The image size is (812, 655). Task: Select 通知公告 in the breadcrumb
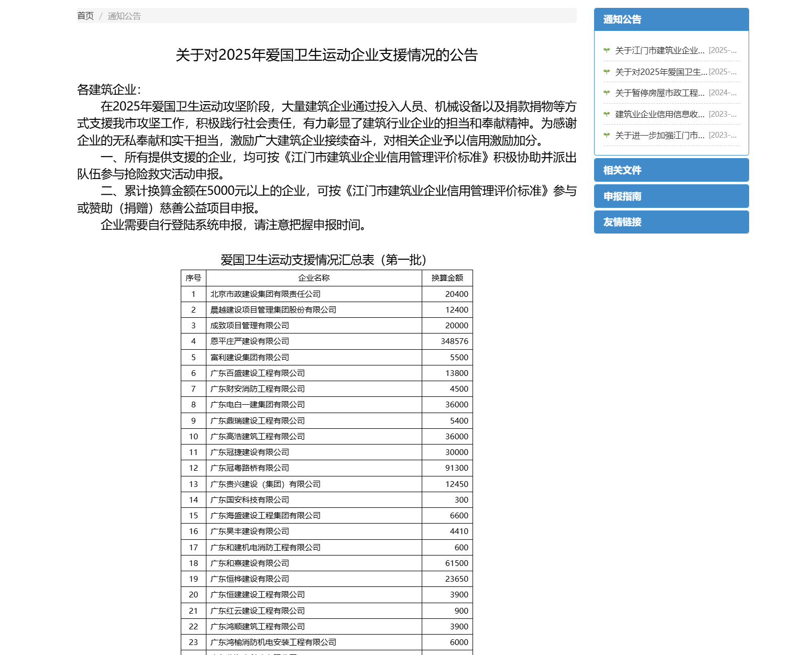point(124,16)
